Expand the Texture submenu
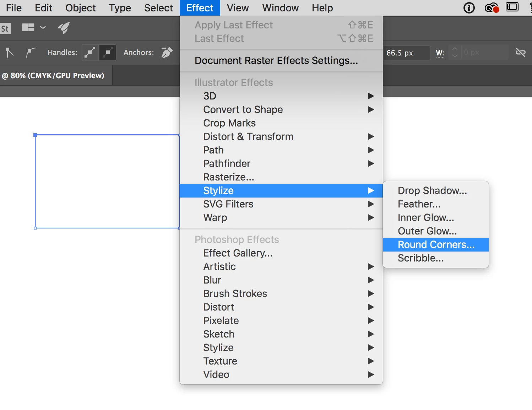 click(x=281, y=361)
